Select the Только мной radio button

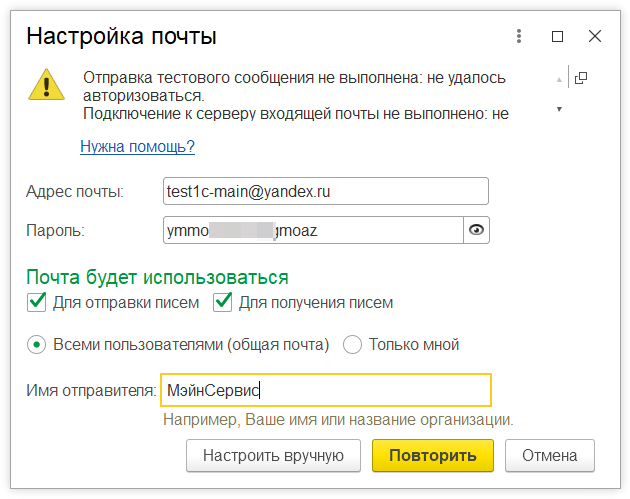[x=352, y=344]
